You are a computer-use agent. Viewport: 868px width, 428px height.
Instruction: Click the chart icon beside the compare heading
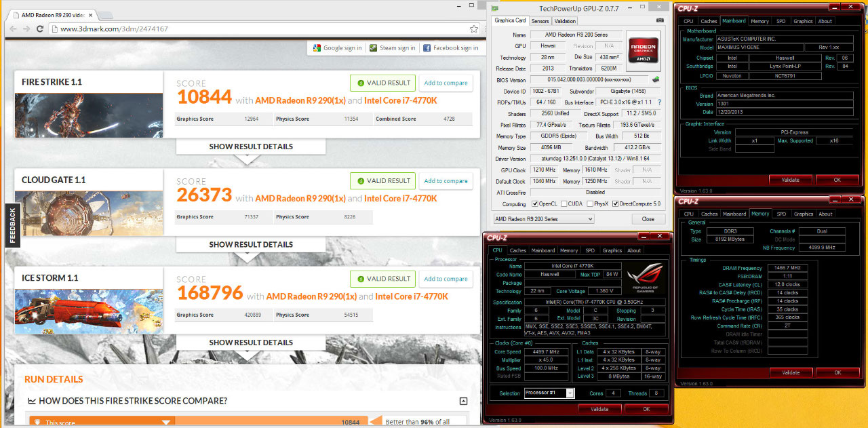click(x=32, y=401)
